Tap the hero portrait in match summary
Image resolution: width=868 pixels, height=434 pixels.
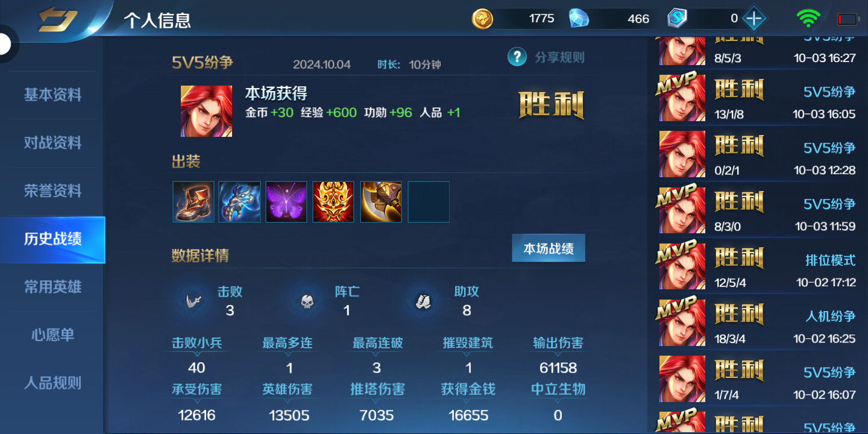[x=206, y=111]
